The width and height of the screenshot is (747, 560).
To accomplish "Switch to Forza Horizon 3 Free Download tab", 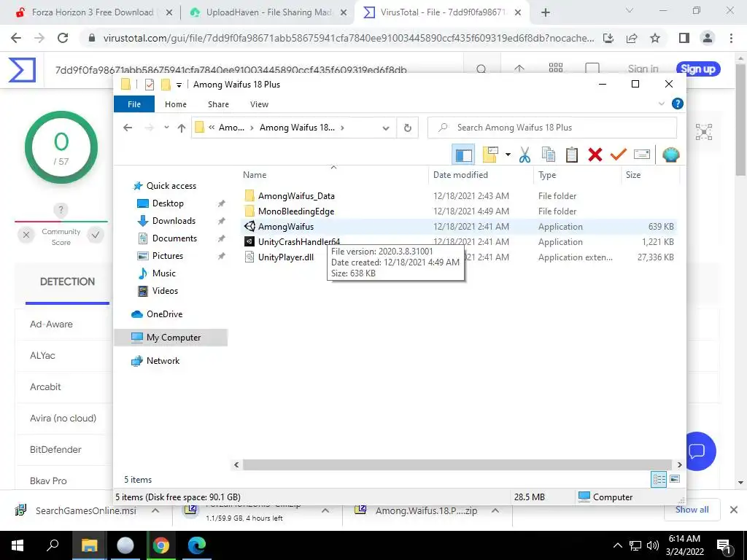I will click(93, 12).
